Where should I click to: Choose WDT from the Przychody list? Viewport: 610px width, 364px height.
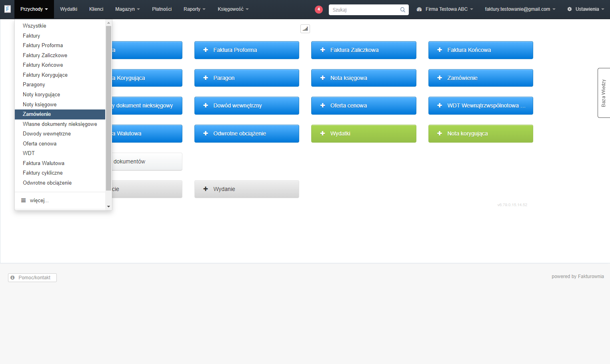(x=60, y=153)
